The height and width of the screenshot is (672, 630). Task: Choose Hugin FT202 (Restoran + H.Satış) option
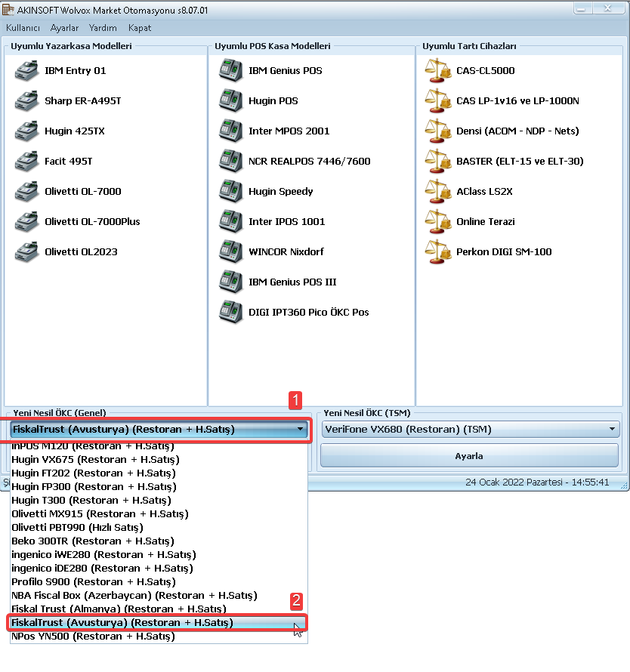(x=159, y=473)
